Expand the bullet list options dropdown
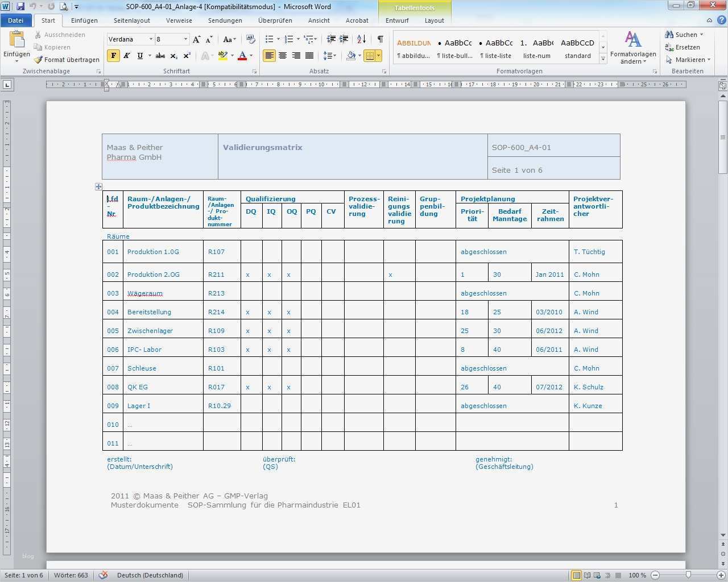Image resolution: width=728 pixels, height=582 pixels. [x=278, y=39]
